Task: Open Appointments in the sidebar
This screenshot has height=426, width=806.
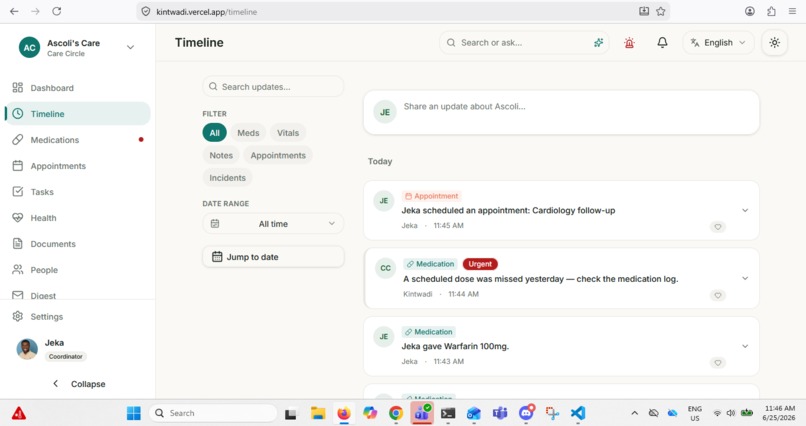Action: (77, 166)
